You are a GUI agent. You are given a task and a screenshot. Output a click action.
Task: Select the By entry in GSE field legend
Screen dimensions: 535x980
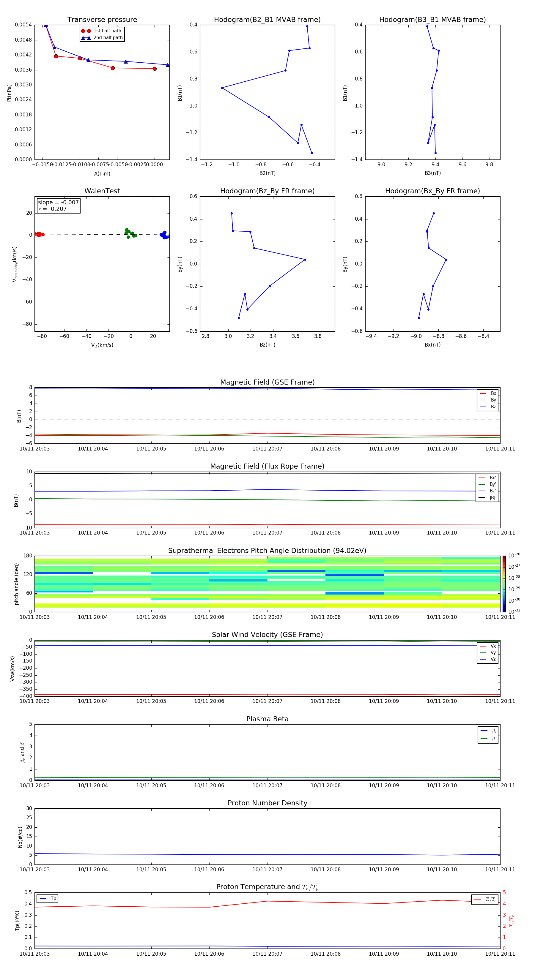coord(488,400)
